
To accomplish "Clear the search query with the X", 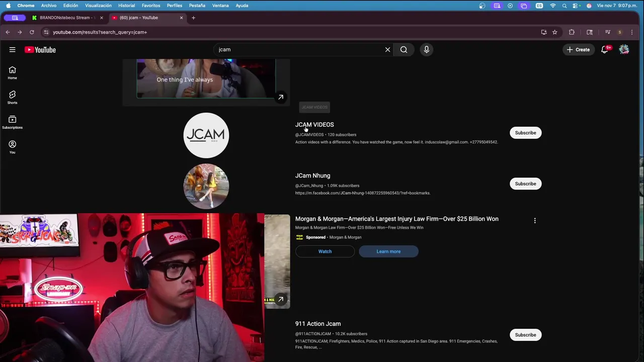I will (x=387, y=50).
